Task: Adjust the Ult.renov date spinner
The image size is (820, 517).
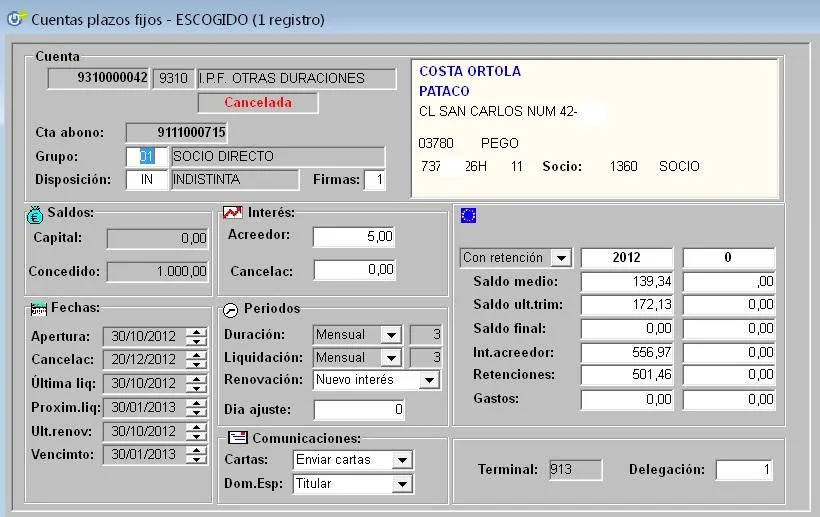Action: coord(197,431)
